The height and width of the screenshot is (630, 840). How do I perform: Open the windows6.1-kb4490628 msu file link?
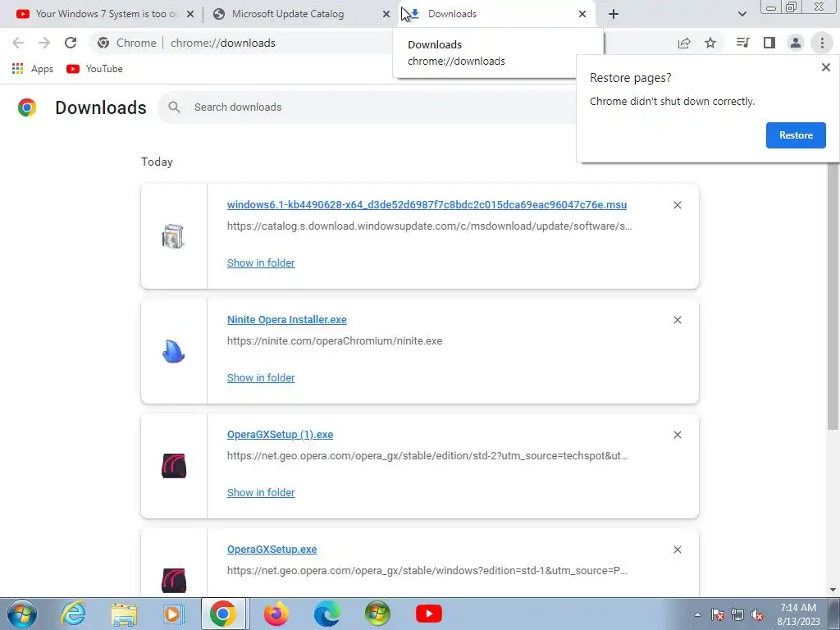427,204
